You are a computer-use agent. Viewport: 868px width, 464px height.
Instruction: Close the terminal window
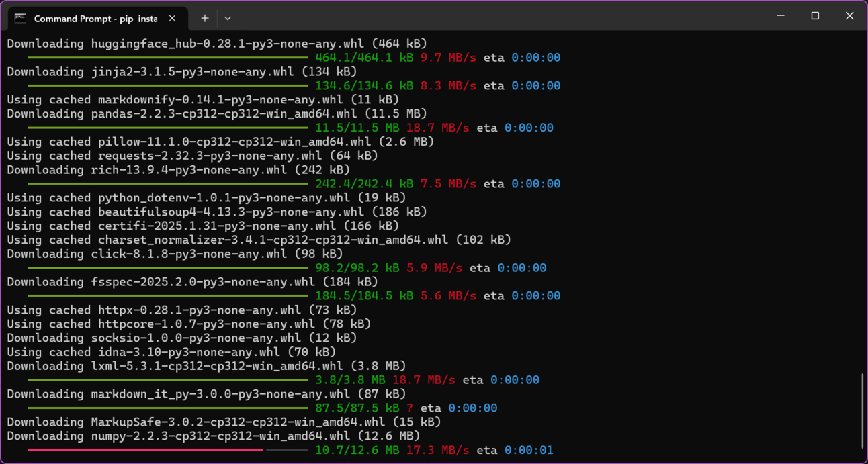pos(849,15)
